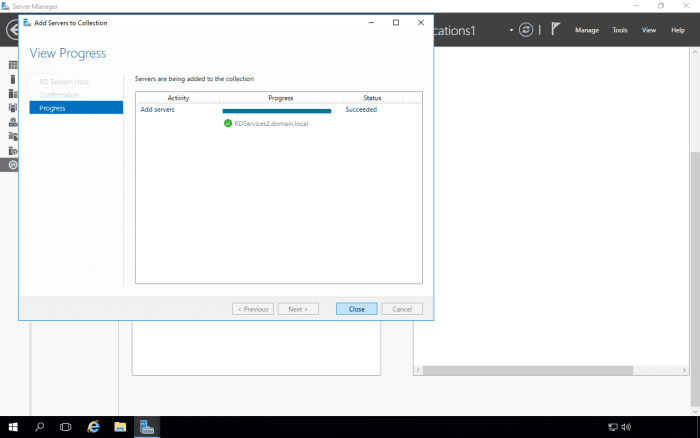Screen dimensions: 700x438
Task: Click the Refresh icon in Server Manager header
Action: click(x=526, y=30)
